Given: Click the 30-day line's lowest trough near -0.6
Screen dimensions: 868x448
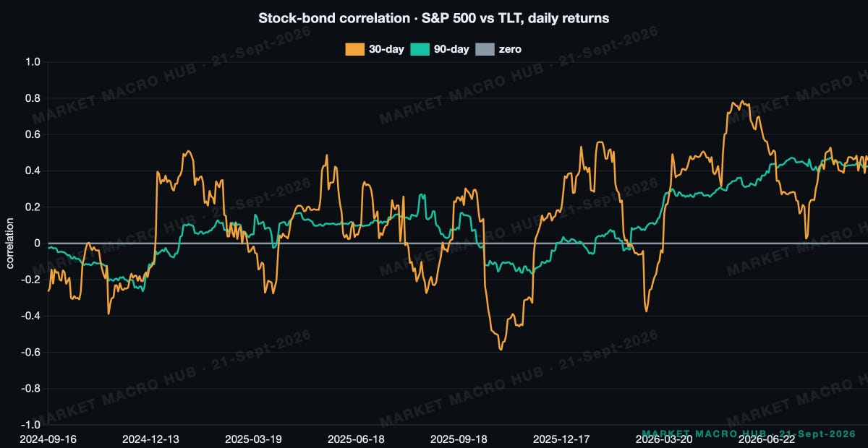Looking at the screenshot, I should [x=501, y=349].
